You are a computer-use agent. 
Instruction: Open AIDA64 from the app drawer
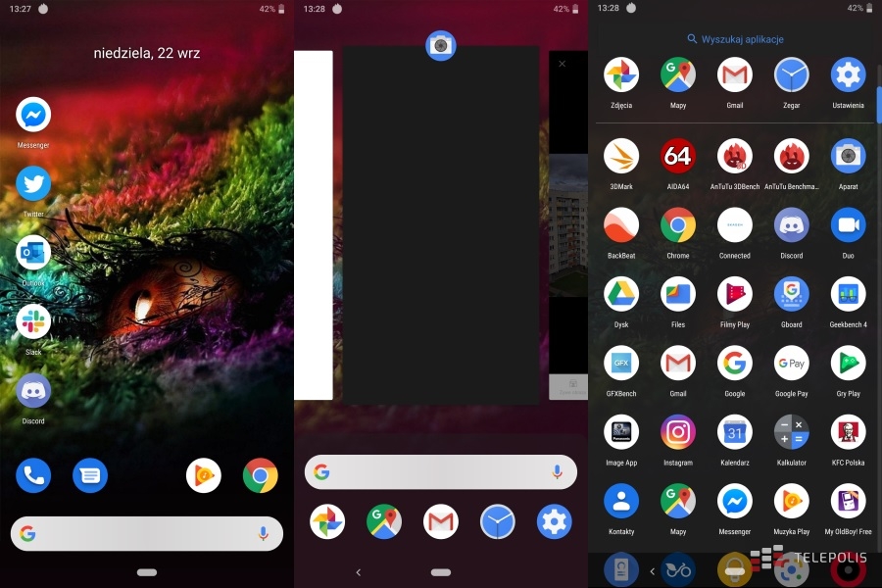click(677, 156)
